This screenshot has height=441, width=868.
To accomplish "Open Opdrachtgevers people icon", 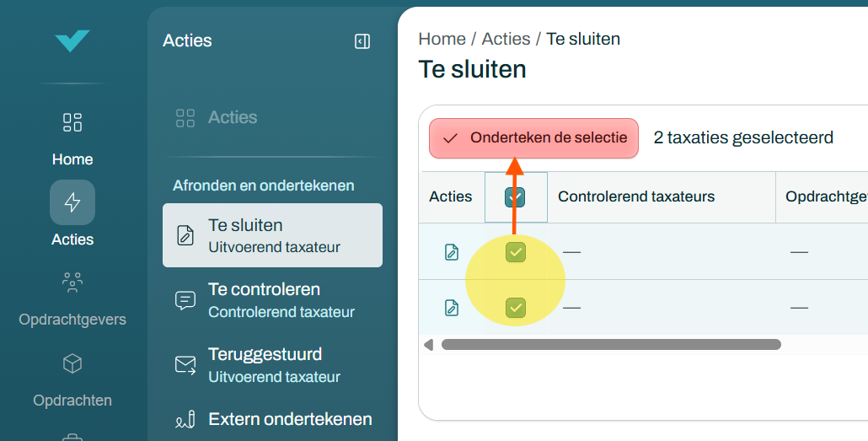I will pyautogui.click(x=72, y=282).
